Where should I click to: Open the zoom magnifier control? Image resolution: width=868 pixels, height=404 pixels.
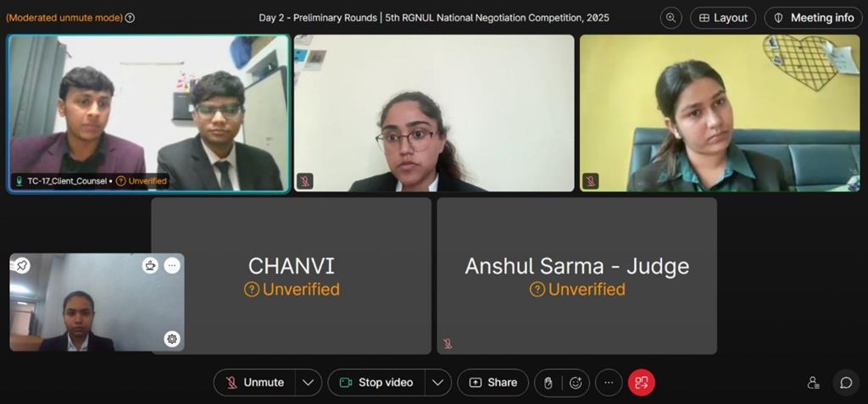coord(671,18)
